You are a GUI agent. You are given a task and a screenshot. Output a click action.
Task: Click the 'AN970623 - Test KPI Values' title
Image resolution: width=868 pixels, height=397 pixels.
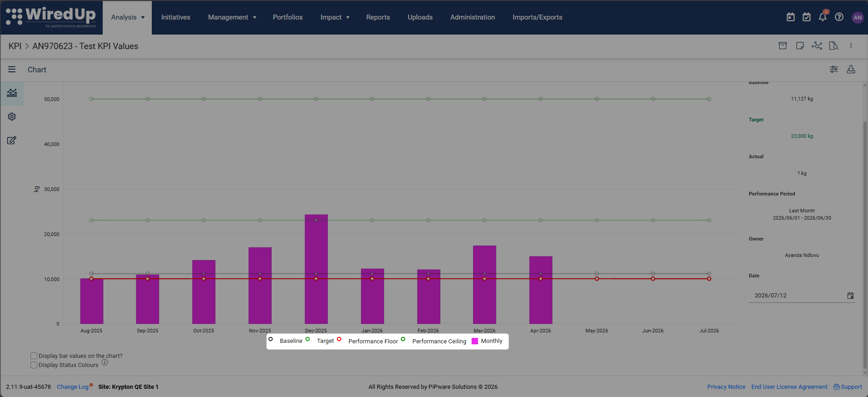85,46
